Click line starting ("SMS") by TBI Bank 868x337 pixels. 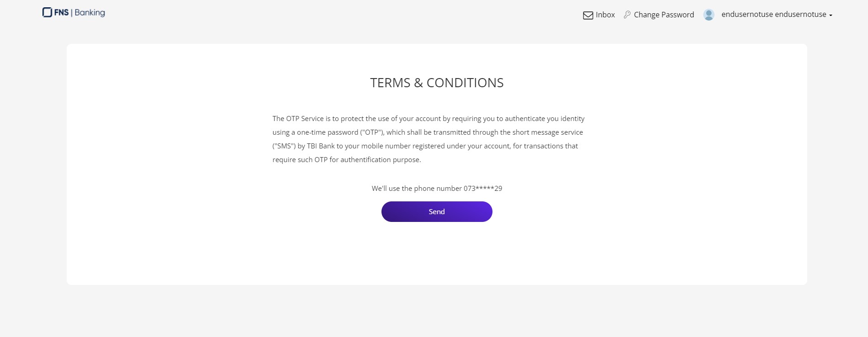point(425,146)
